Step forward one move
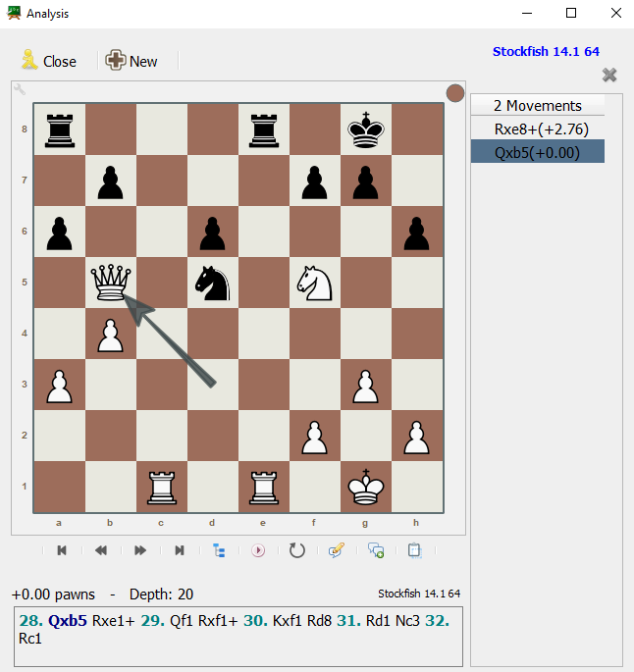Image resolution: width=634 pixels, height=672 pixels. coord(140,550)
